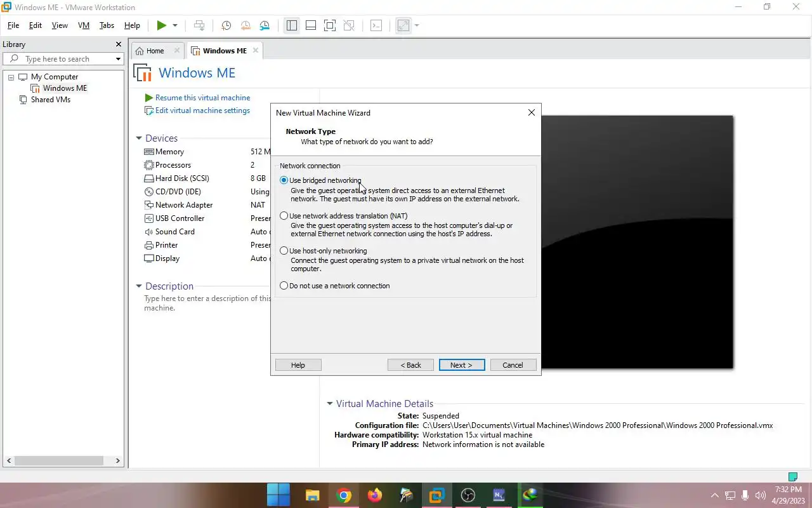Toggle the thumbnail bar view icon
The width and height of the screenshot is (812, 508).
[311, 25]
